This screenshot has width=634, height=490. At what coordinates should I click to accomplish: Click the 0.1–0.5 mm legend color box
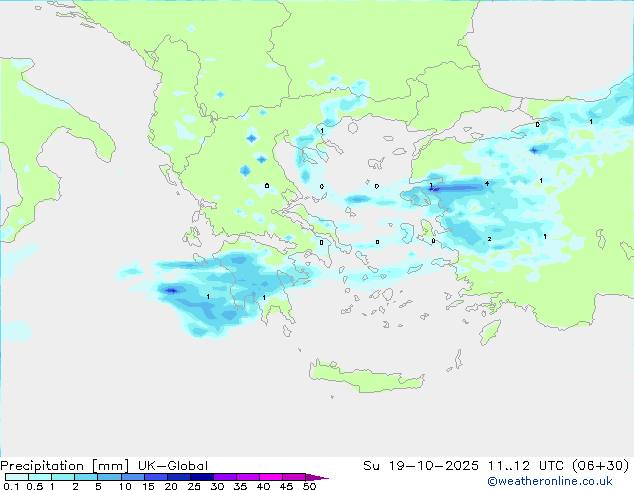(17, 477)
